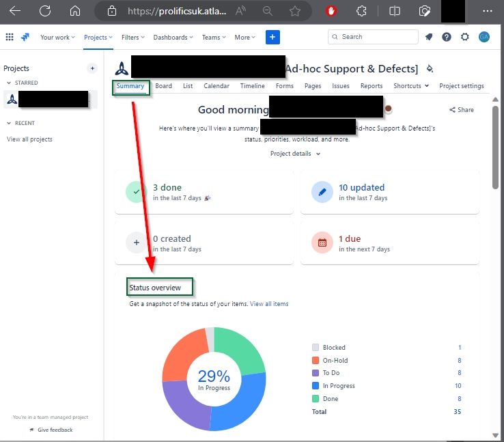Toggle the split screen browser icon
The width and height of the screenshot is (504, 442).
[x=395, y=11]
